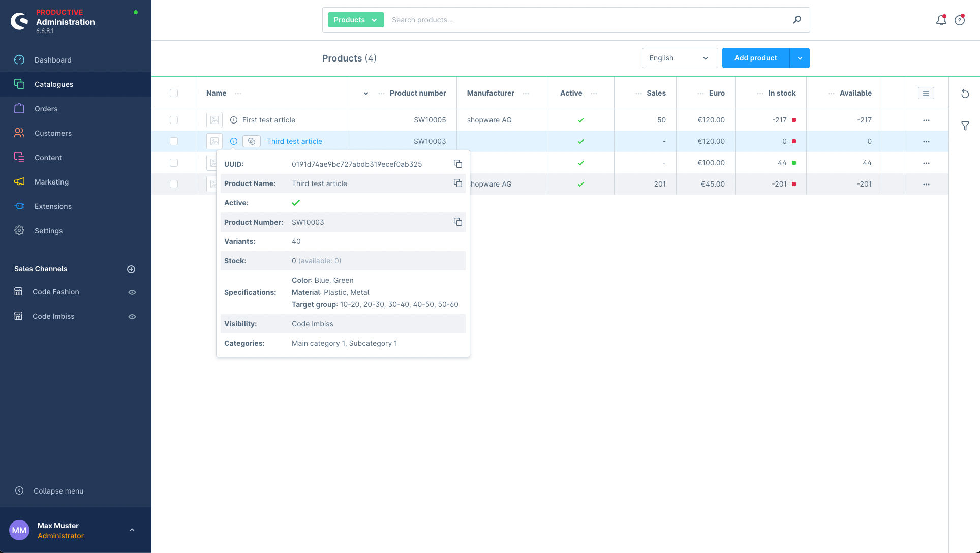Click the search magnifier icon

coord(797,20)
